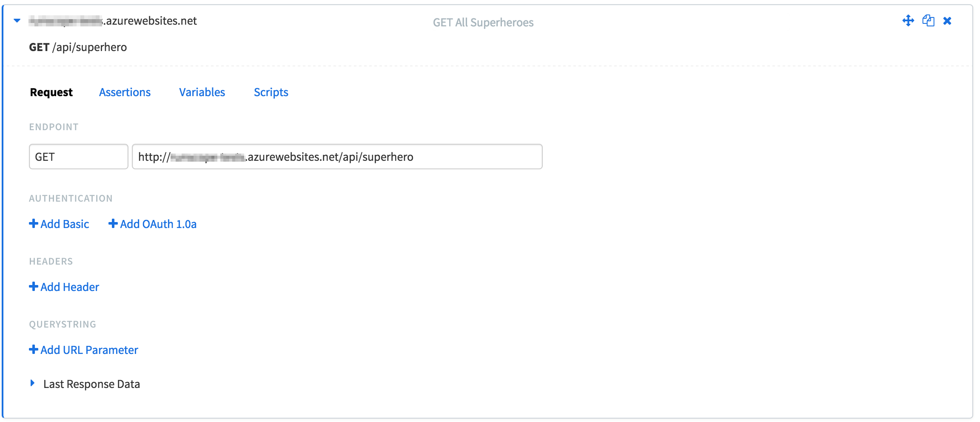
Task: Collapse the request step with top caret
Action: coord(17,20)
